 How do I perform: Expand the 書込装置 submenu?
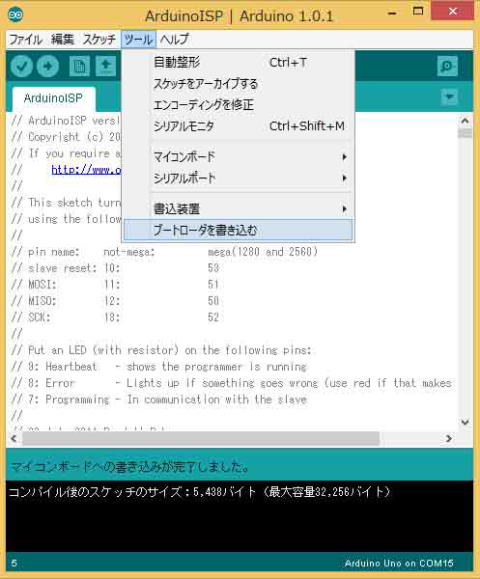click(x=238, y=209)
